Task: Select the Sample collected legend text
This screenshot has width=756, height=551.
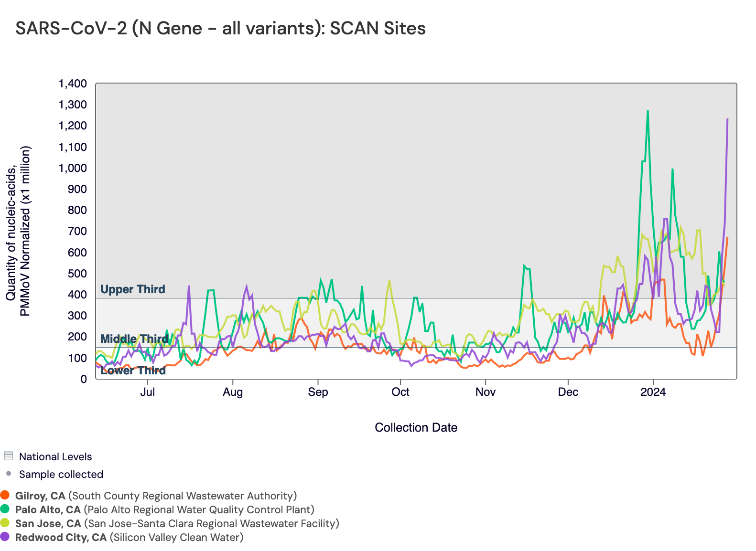Action: (61, 474)
